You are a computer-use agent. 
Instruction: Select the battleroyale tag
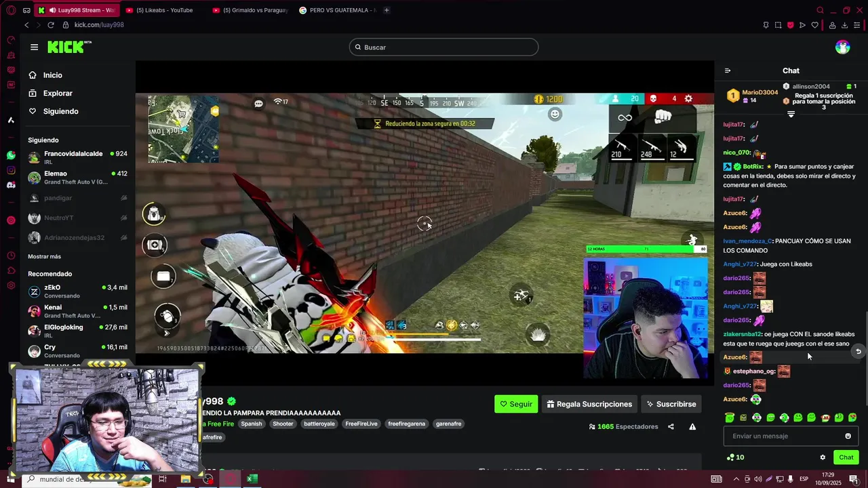[319, 424]
